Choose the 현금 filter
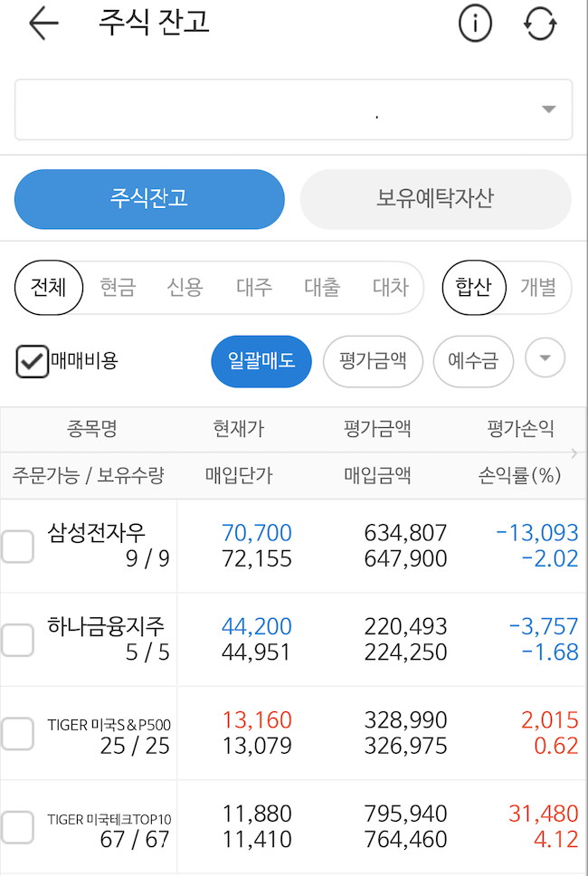588x876 pixels. pos(118,288)
